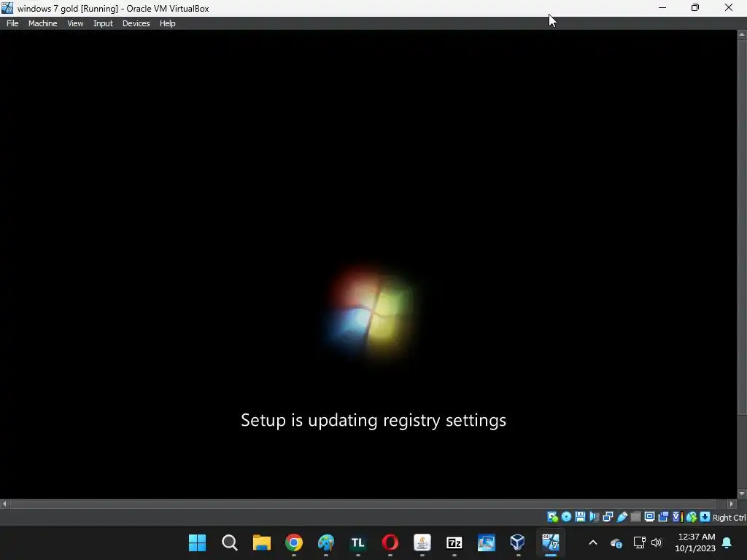The image size is (747, 560).
Task: Open the notifications bell icon
Action: [727, 542]
